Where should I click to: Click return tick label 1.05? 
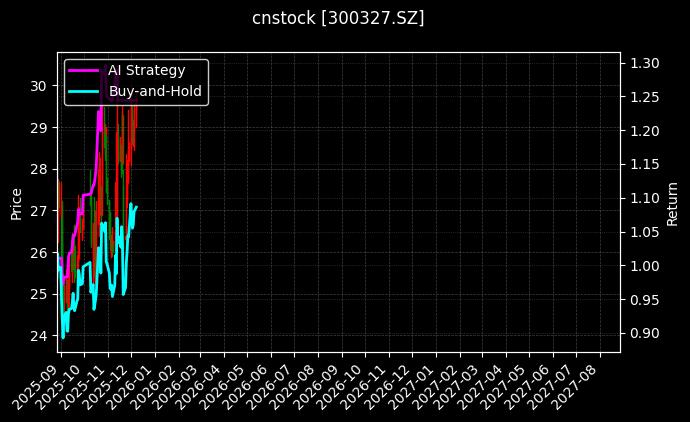tap(645, 232)
